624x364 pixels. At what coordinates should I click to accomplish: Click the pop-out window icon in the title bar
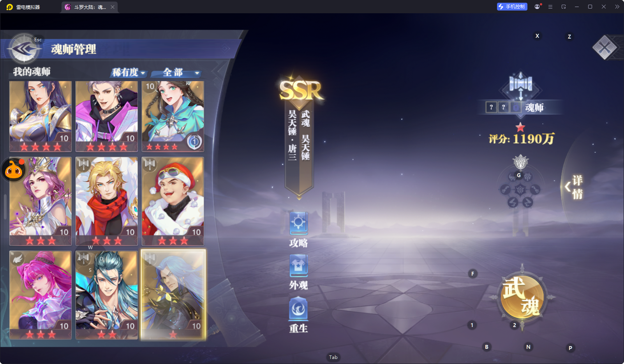564,7
